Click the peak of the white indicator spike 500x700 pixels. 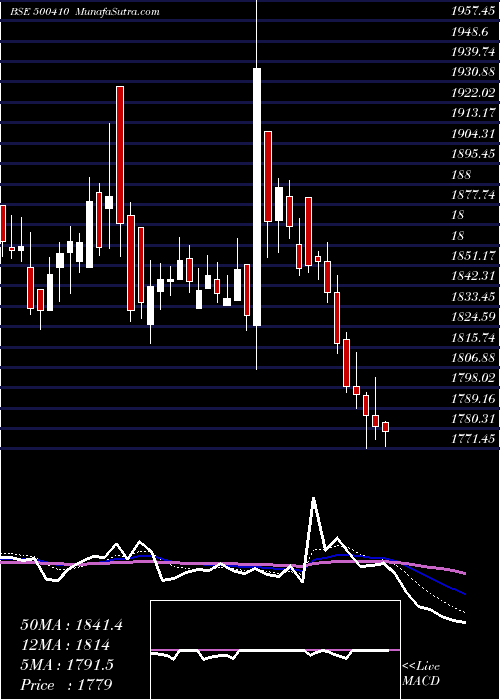(x=314, y=497)
